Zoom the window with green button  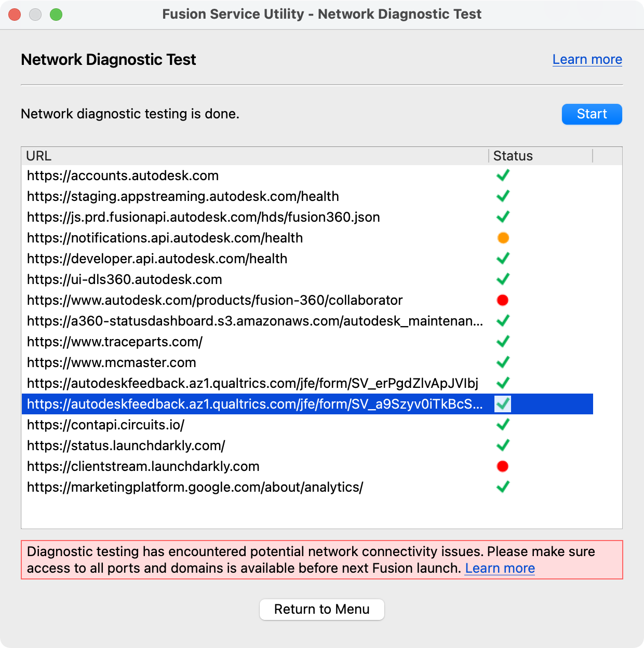[x=56, y=15]
